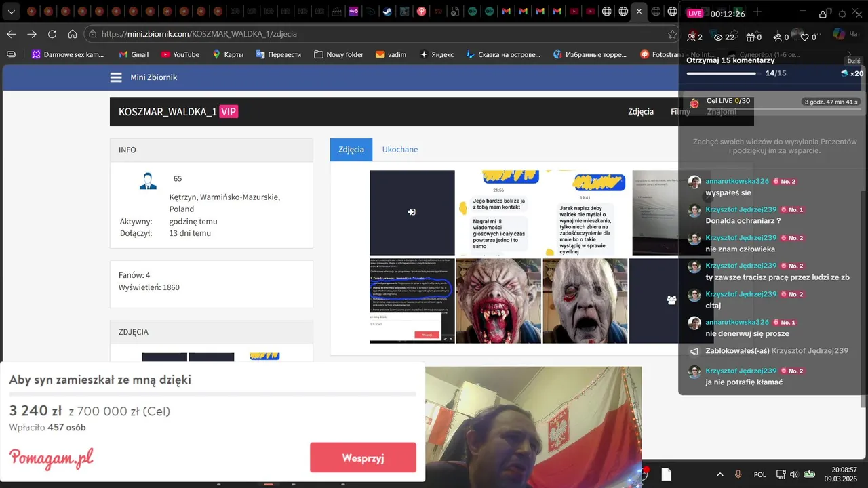Click the Cel LIVE apple icon
Screen dimensions: 868x488
click(x=694, y=104)
